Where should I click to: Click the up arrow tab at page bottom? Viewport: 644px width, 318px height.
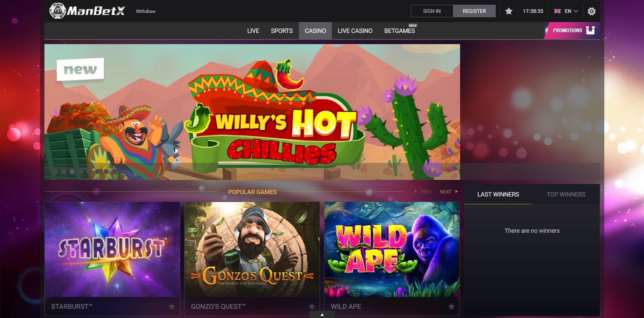point(322,315)
